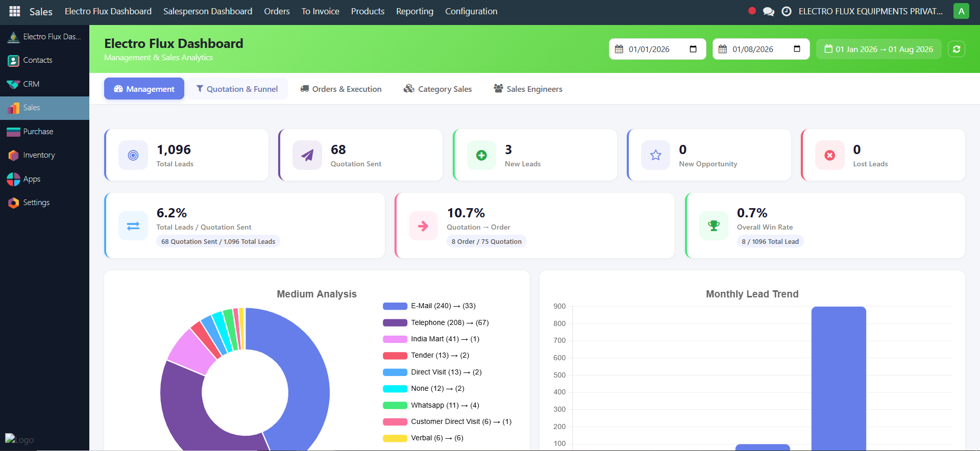Click the New Leads plus icon

pos(481,155)
